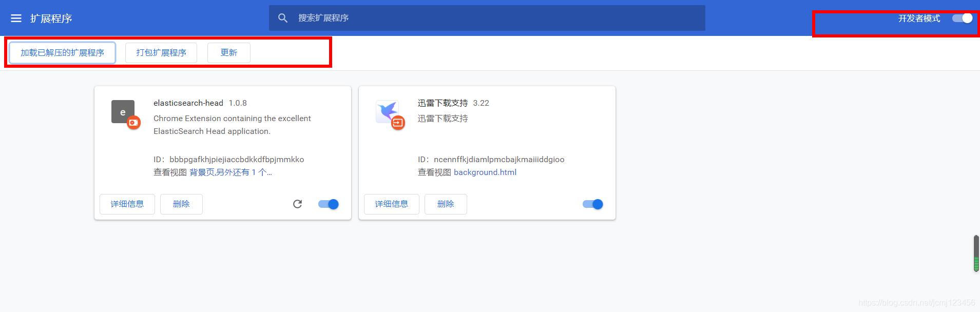The width and height of the screenshot is (980, 312).
Task: Click the page vertical scrollbar thumb
Action: coord(976,254)
